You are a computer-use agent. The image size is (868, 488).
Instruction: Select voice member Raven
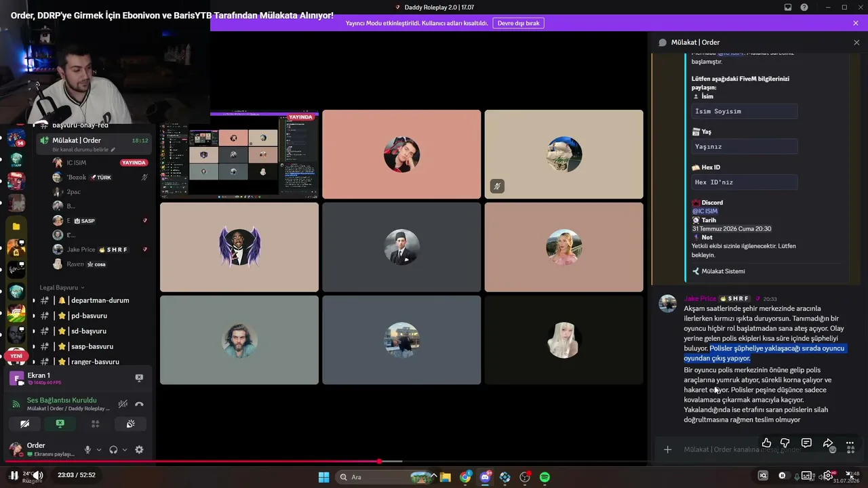100,264
